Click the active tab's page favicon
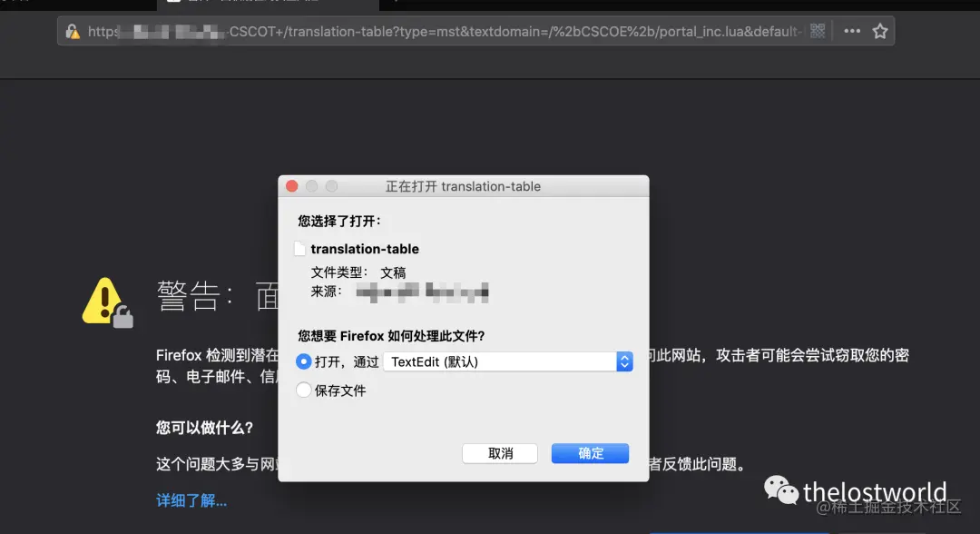Viewport: 980px width, 534px height. 172,4
